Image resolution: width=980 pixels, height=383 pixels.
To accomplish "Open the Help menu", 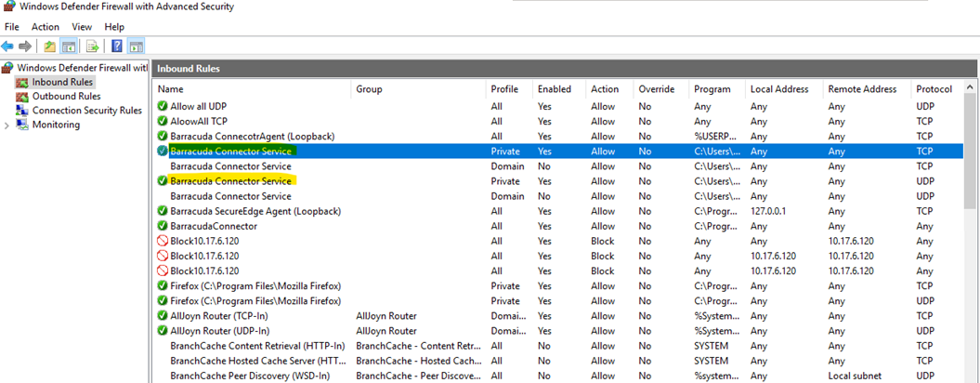I will (x=114, y=27).
